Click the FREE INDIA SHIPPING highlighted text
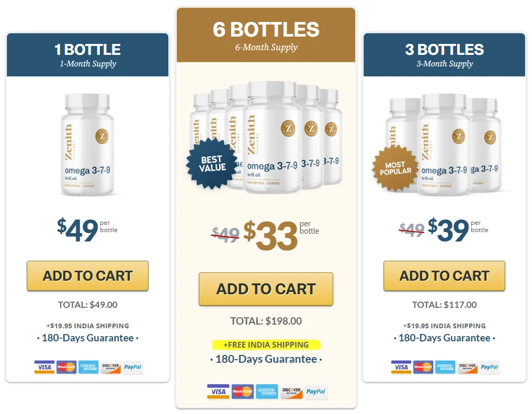The height and width of the screenshot is (414, 532). point(266,344)
